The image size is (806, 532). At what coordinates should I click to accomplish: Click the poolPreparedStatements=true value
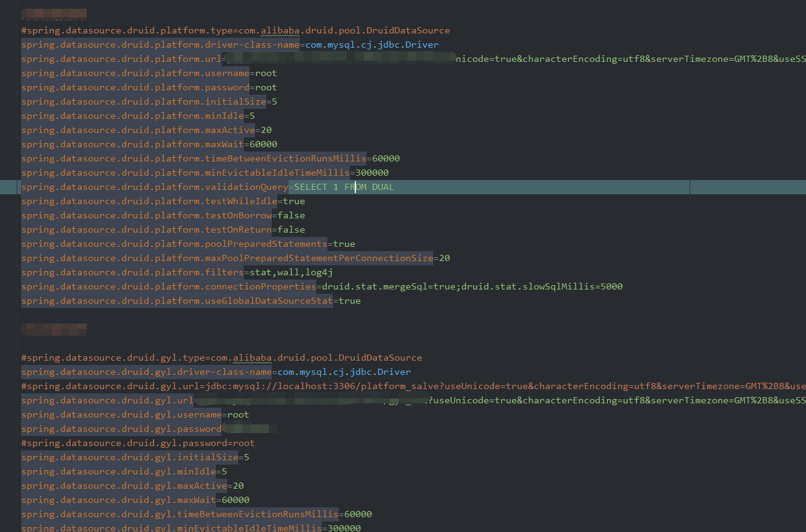coord(344,243)
